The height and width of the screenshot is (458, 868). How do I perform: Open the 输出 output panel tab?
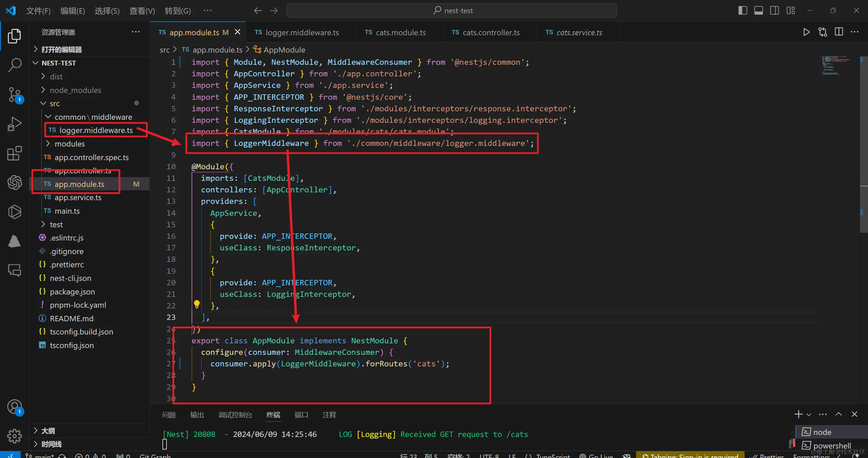coord(197,415)
